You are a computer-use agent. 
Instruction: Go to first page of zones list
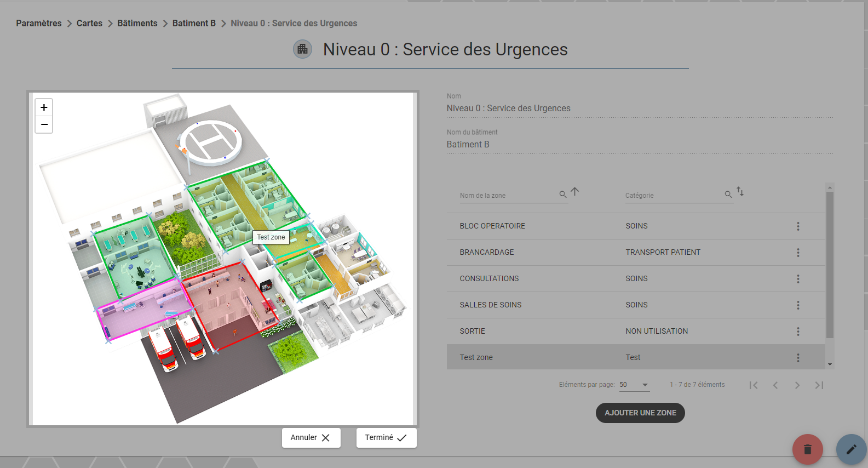(x=754, y=385)
